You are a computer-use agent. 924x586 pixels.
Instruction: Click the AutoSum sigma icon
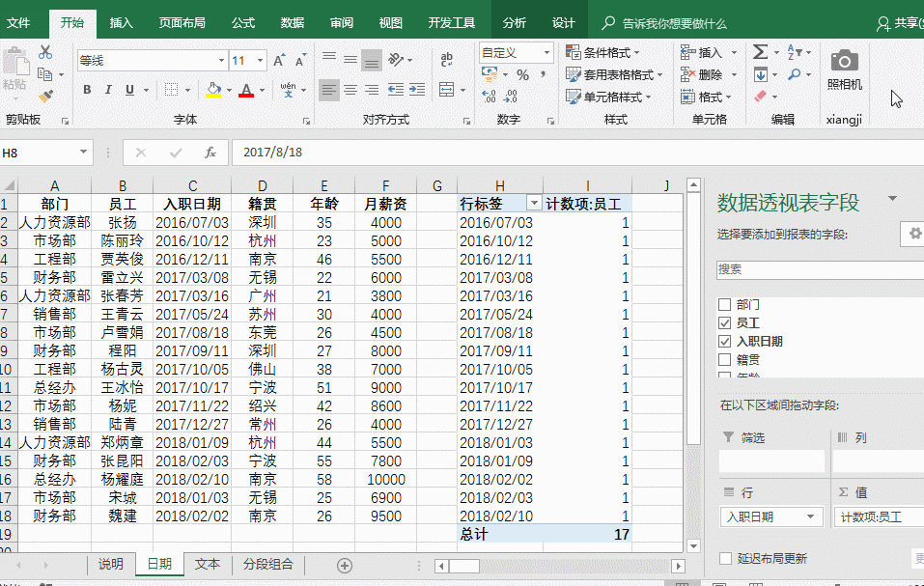pyautogui.click(x=761, y=52)
